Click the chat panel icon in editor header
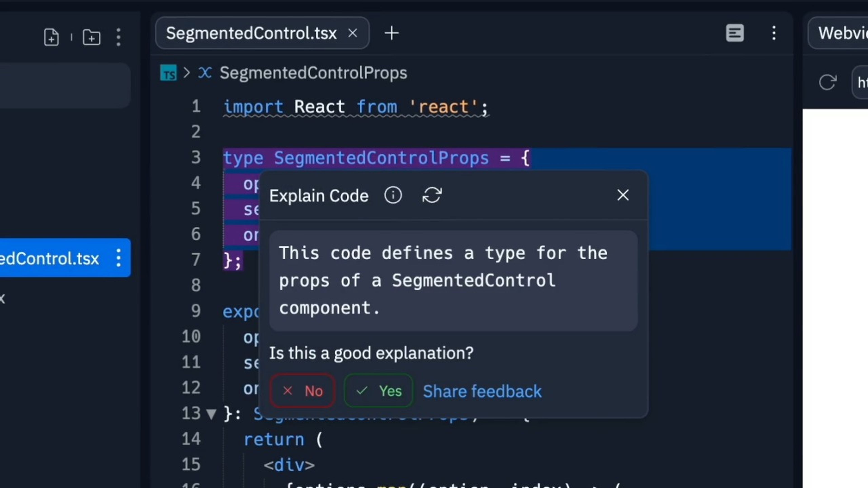 (735, 33)
